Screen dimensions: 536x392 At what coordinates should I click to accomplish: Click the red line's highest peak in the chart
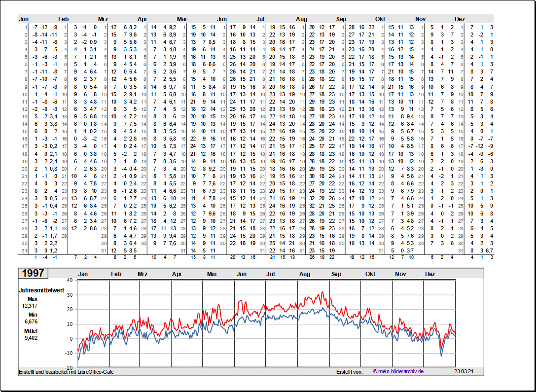pyautogui.click(x=322, y=292)
